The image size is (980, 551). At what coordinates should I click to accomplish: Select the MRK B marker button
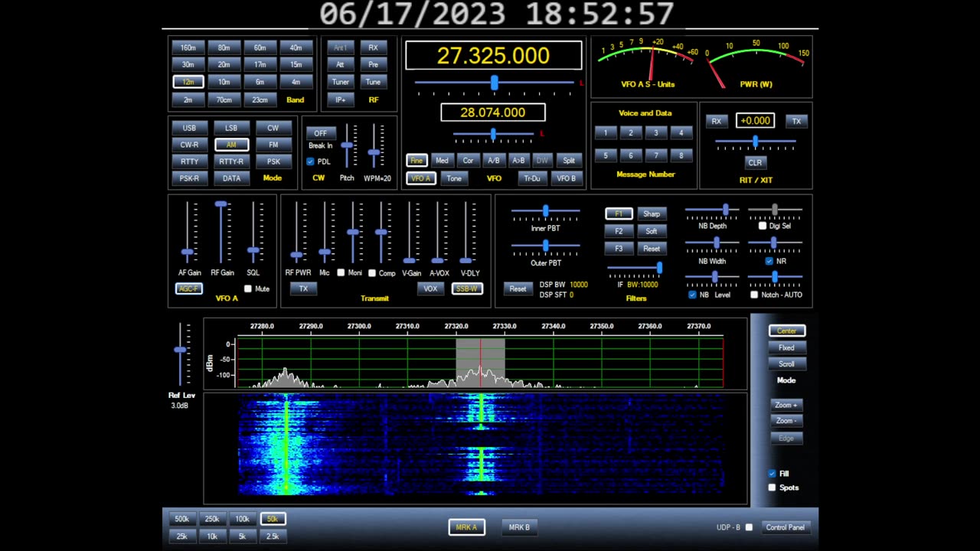519,527
